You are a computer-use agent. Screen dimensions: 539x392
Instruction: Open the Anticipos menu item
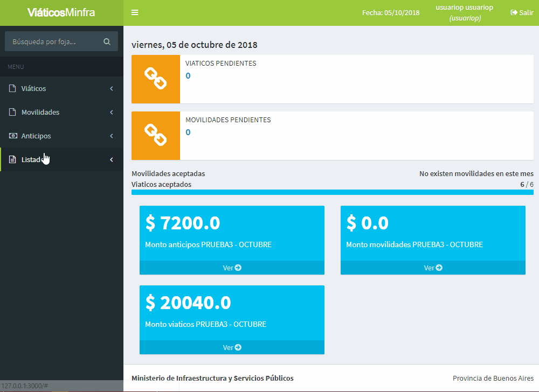[36, 136]
